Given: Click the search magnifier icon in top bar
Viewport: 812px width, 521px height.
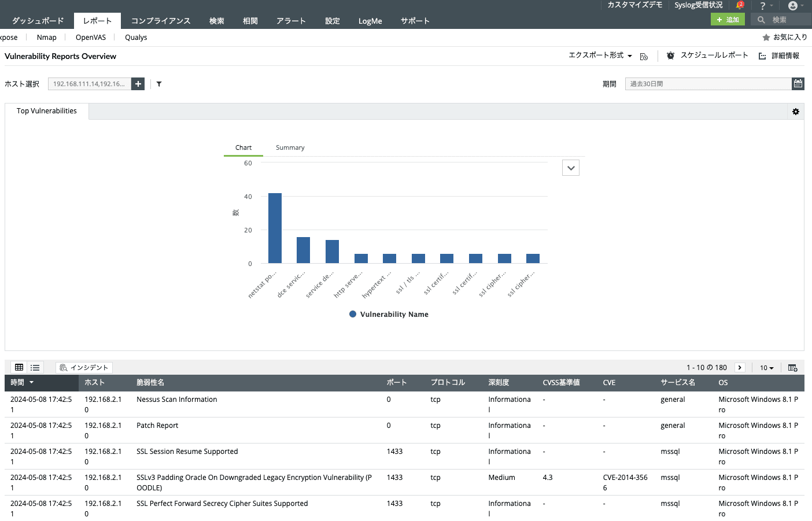Looking at the screenshot, I should (761, 19).
